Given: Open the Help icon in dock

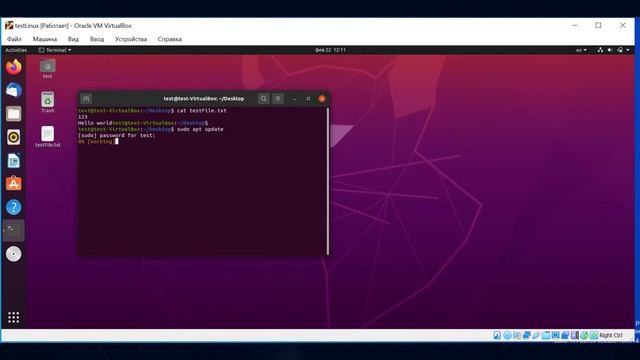Looking at the screenshot, I should (13, 207).
